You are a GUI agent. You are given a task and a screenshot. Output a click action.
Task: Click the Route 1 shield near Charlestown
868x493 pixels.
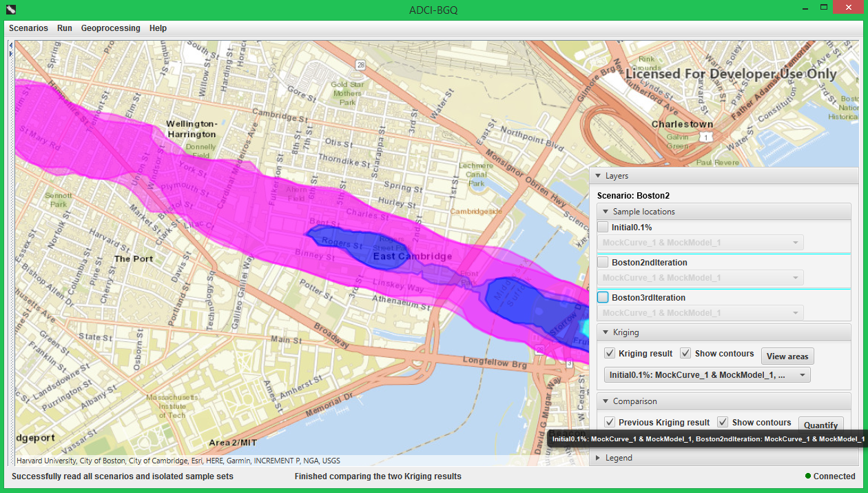pos(706,138)
